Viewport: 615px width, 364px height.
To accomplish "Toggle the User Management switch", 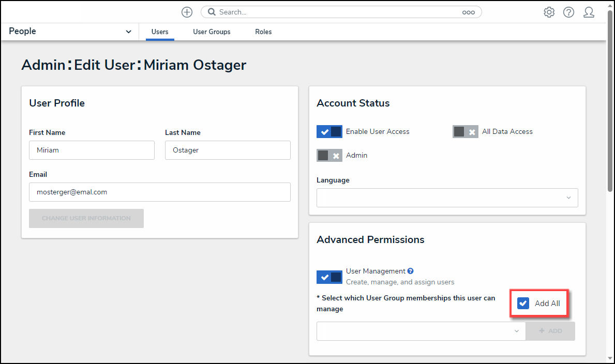I will pos(329,277).
